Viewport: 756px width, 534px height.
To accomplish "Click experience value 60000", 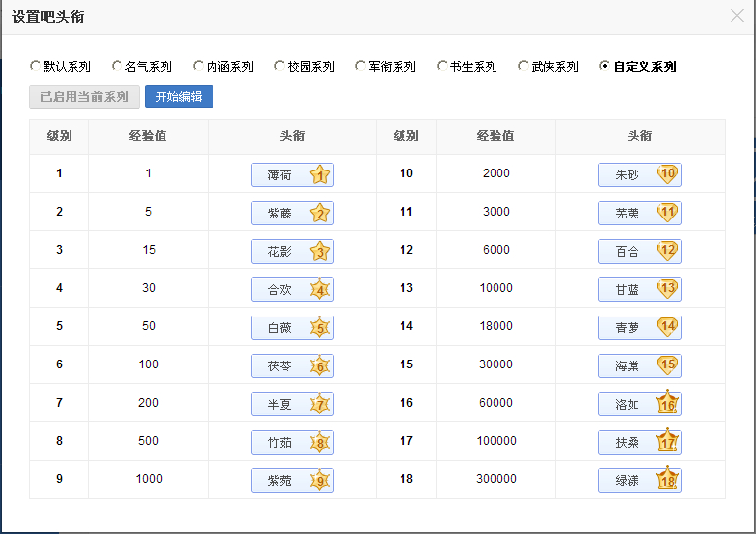I will tap(496, 403).
